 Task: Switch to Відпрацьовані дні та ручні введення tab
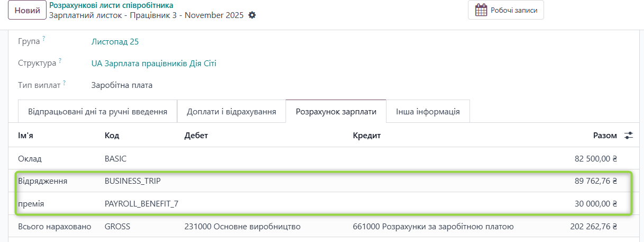(x=97, y=112)
